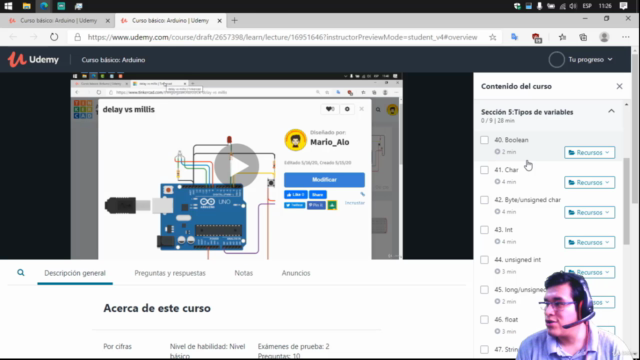Click the red extension icon with badge

(x=537, y=38)
